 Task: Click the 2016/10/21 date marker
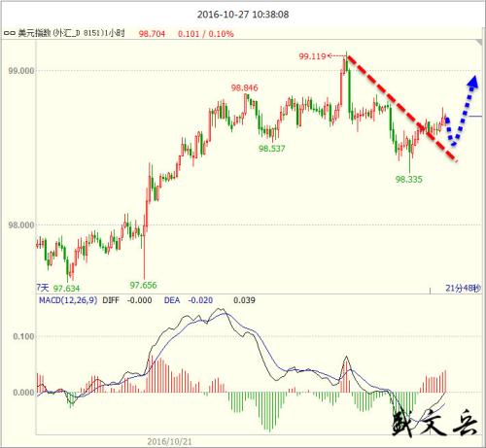point(169,441)
